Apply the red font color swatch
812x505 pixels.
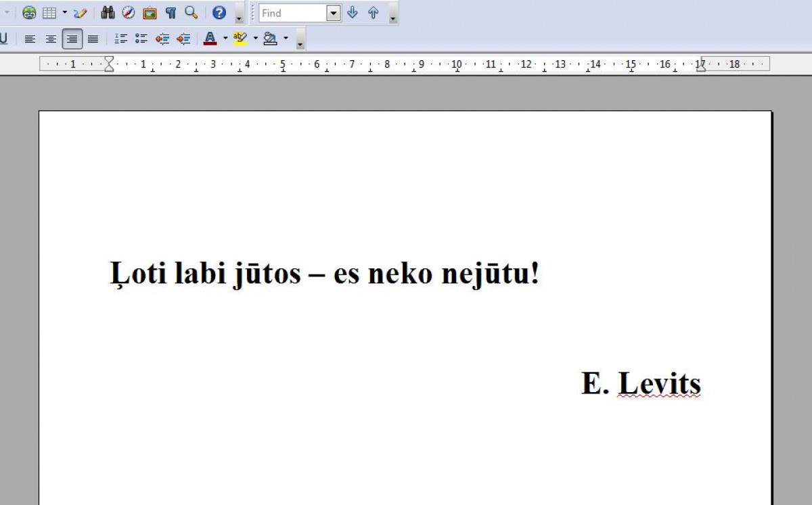pos(210,39)
